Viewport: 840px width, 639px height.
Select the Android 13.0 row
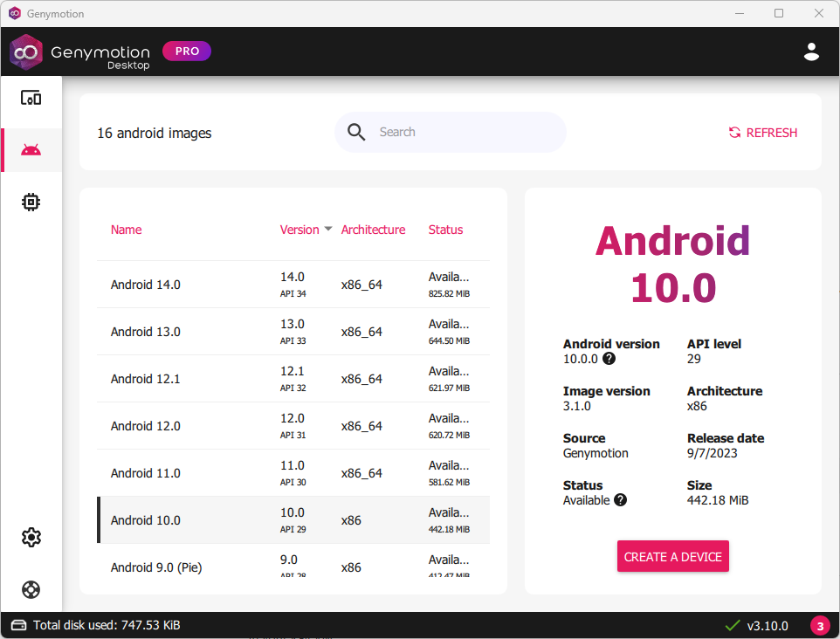coord(293,332)
